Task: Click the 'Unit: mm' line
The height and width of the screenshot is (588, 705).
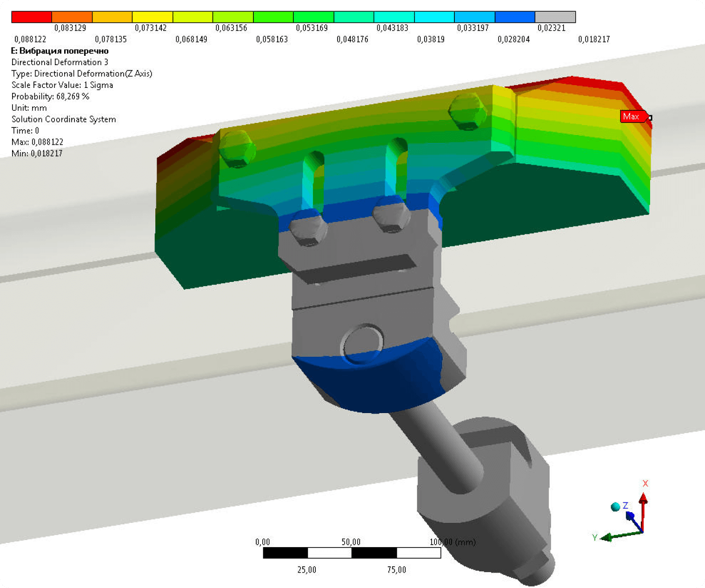Action: pos(29,108)
